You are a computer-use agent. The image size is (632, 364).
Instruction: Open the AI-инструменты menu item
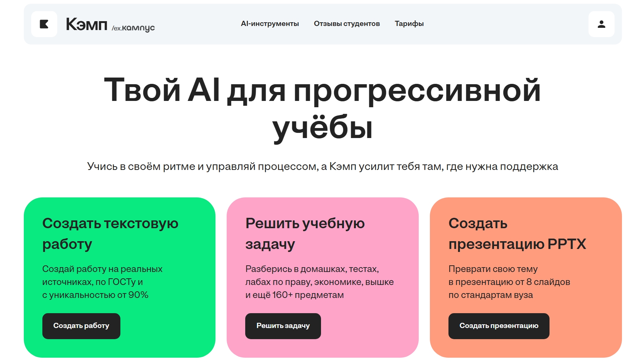coord(270,24)
